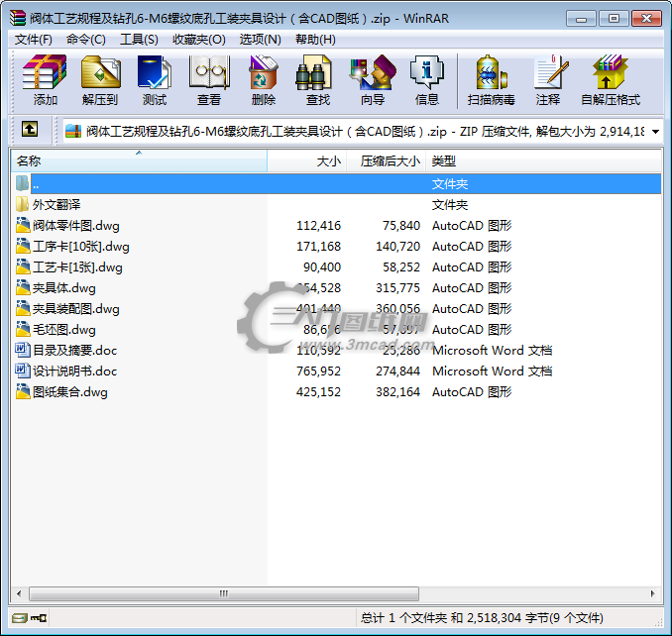Open the 选项(N) menu
Viewport: 672px width, 636px height.
[260, 40]
